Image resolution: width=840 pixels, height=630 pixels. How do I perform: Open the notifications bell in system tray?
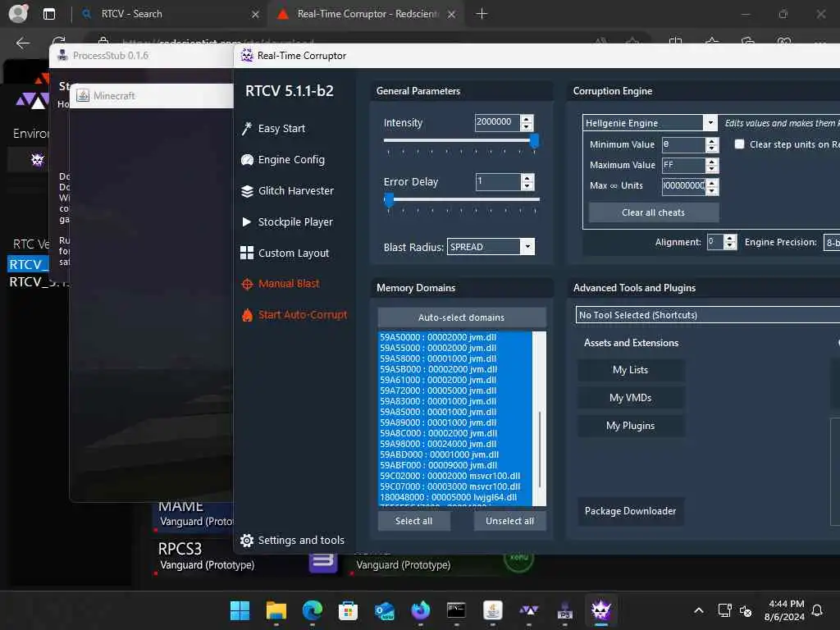[817, 610]
